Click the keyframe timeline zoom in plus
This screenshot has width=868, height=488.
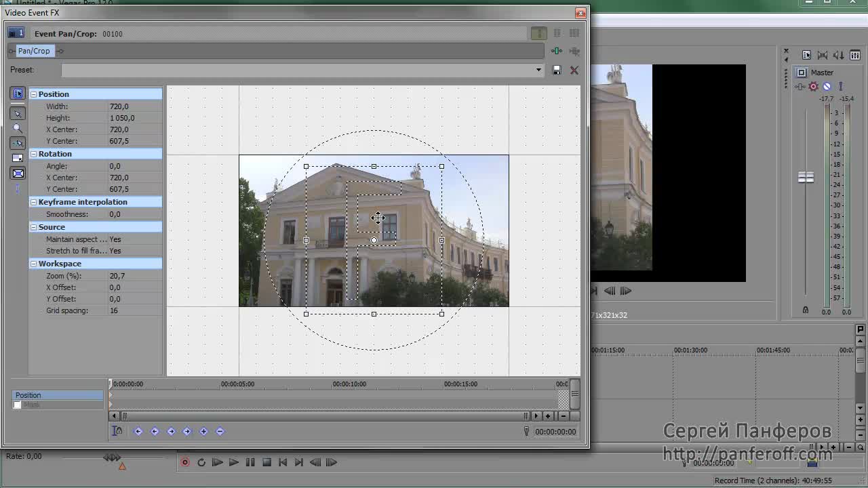548,416
